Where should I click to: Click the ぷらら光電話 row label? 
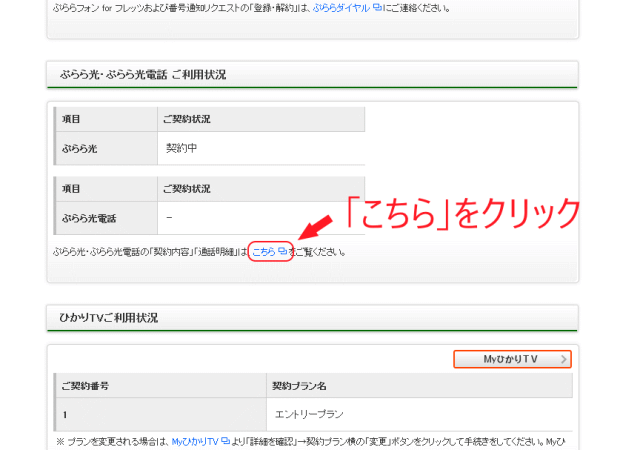coord(106,218)
